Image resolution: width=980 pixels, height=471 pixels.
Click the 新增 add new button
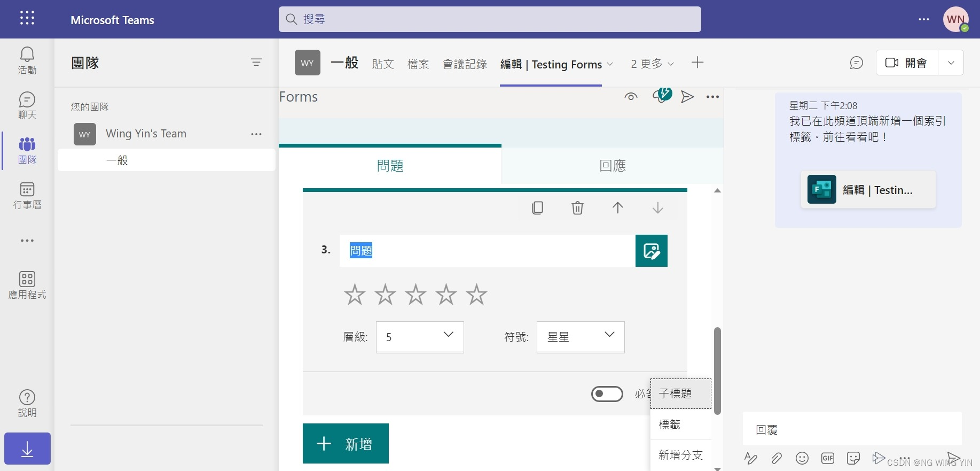click(x=346, y=444)
